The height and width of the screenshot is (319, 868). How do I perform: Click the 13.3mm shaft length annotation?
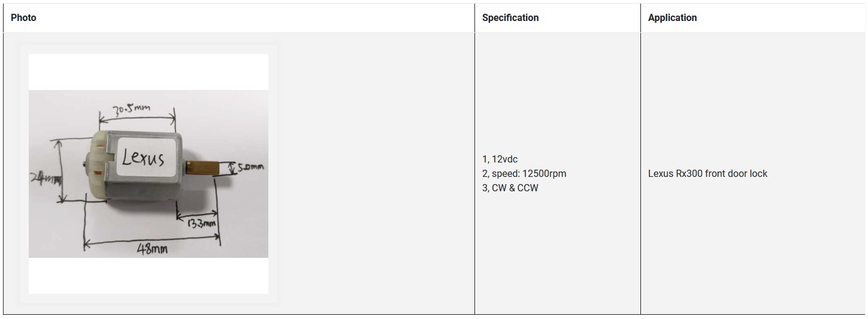(201, 224)
